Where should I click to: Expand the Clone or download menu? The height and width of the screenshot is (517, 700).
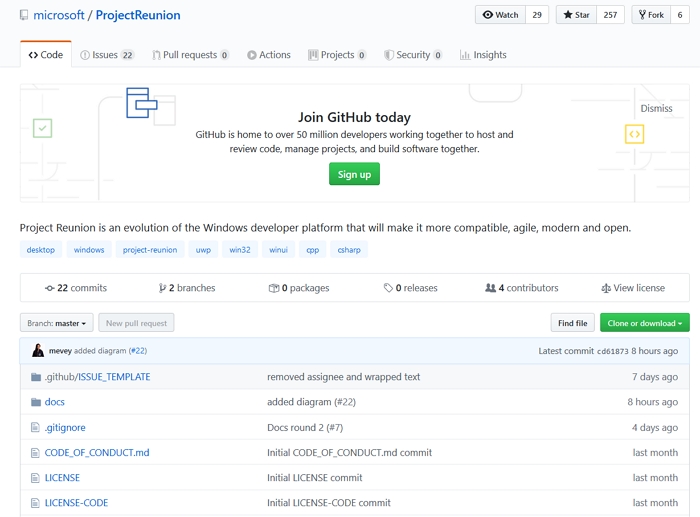[644, 323]
